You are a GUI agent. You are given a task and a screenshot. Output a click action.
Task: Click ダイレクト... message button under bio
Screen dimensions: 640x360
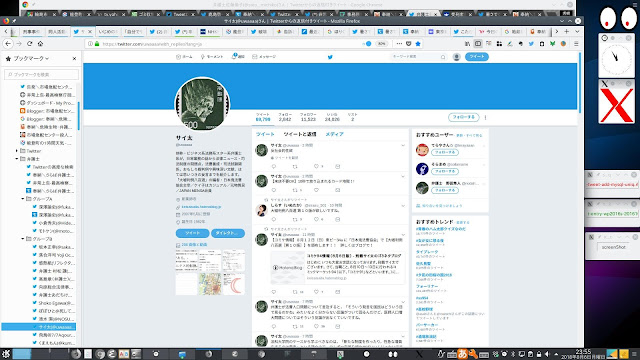coord(228,233)
